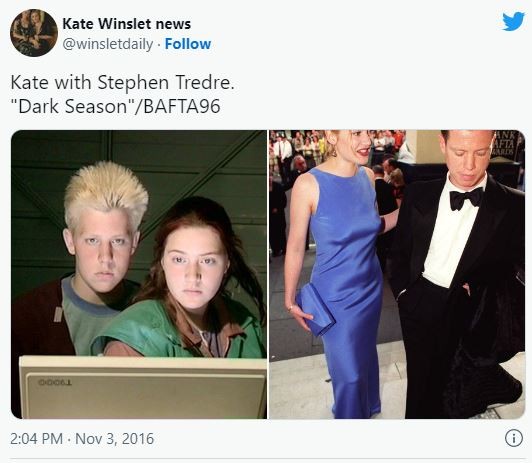The image size is (532, 463).
Task: Click the Nov 3, 2016 date
Action: [x=114, y=438]
